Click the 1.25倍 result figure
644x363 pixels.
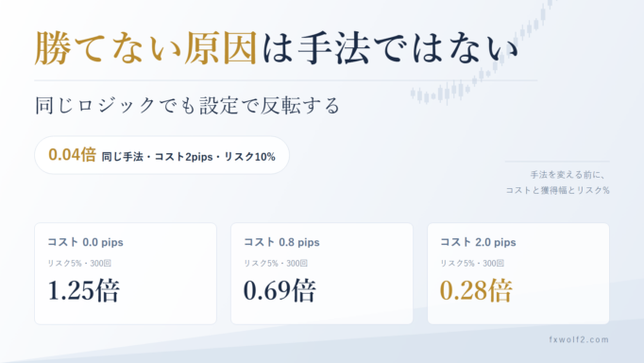83,290
